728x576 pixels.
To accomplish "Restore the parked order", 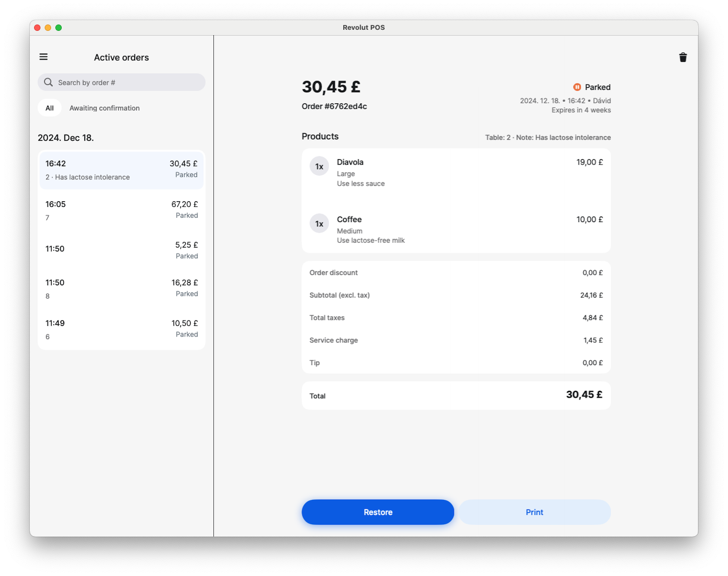I will point(378,512).
